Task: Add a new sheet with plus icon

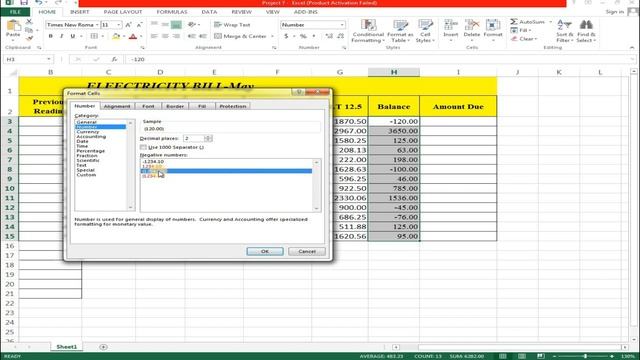Action: coord(103,347)
